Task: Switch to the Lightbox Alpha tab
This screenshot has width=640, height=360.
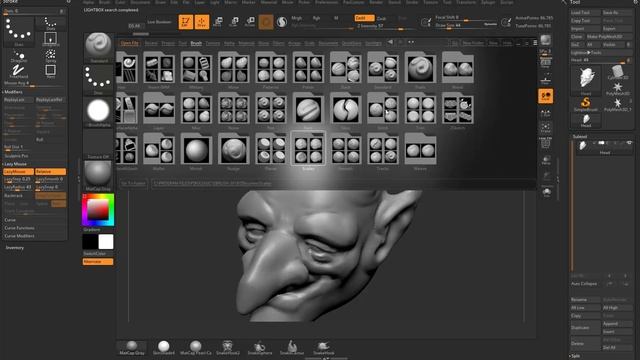Action: [229, 43]
